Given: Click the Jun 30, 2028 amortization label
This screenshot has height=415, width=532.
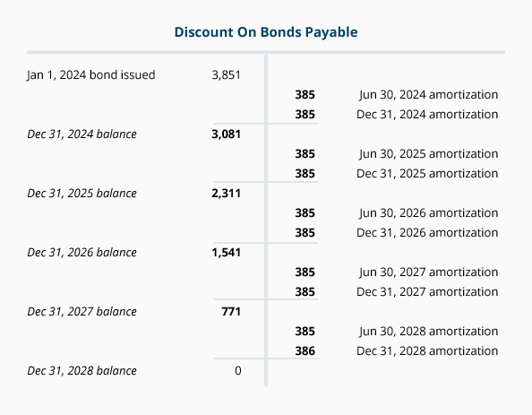Looking at the screenshot, I should [428, 331].
